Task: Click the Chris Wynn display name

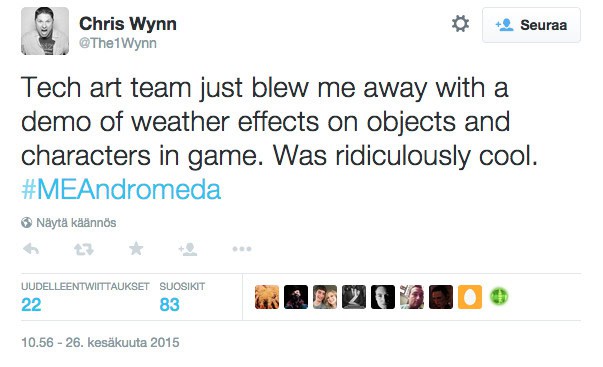Action: click(128, 24)
